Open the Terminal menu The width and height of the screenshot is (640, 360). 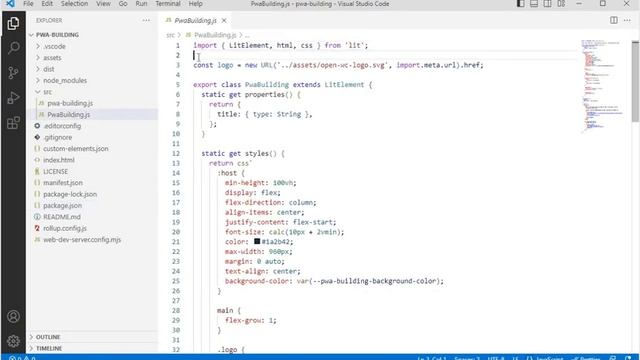coord(168,4)
